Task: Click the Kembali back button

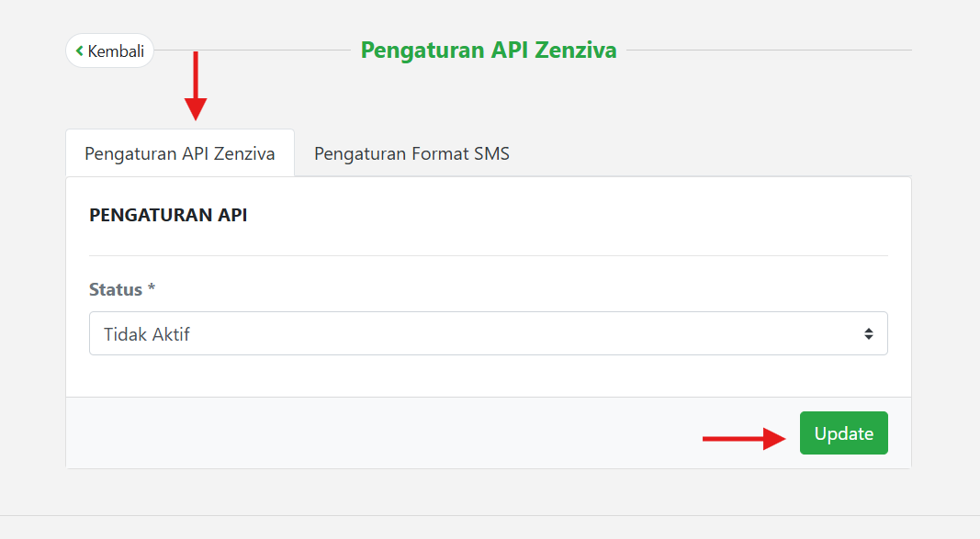Action: (109, 51)
